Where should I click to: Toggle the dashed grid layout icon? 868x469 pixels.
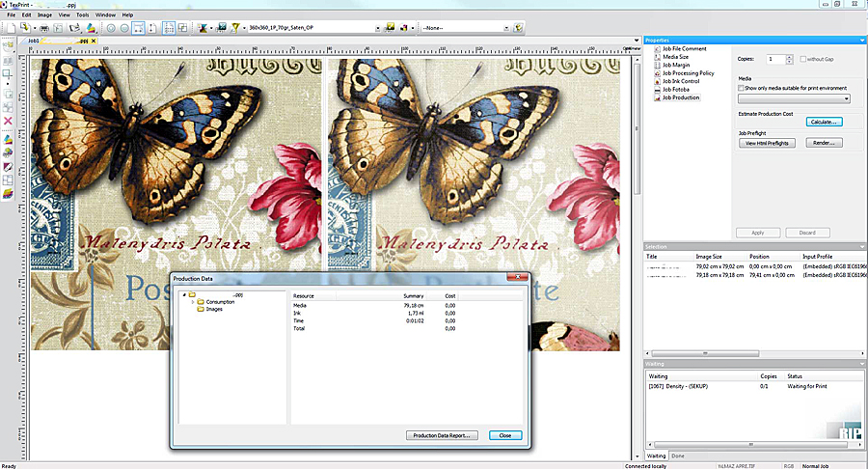(x=169, y=28)
